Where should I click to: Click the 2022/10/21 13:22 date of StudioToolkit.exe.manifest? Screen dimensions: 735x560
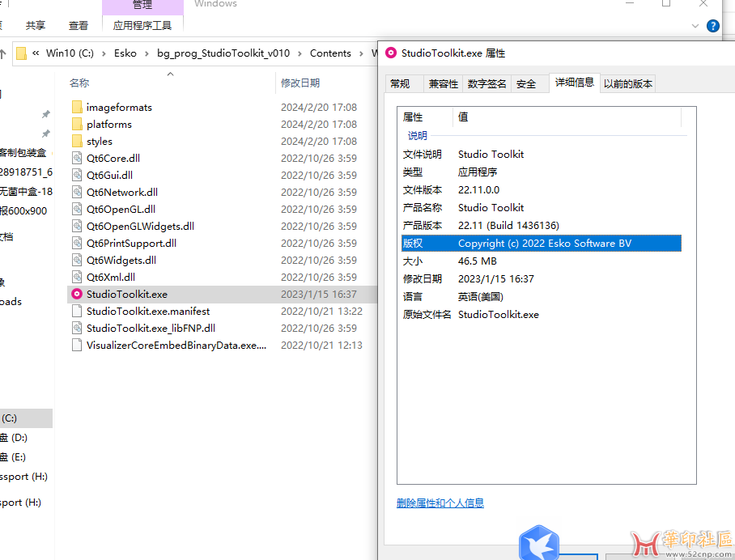321,312
